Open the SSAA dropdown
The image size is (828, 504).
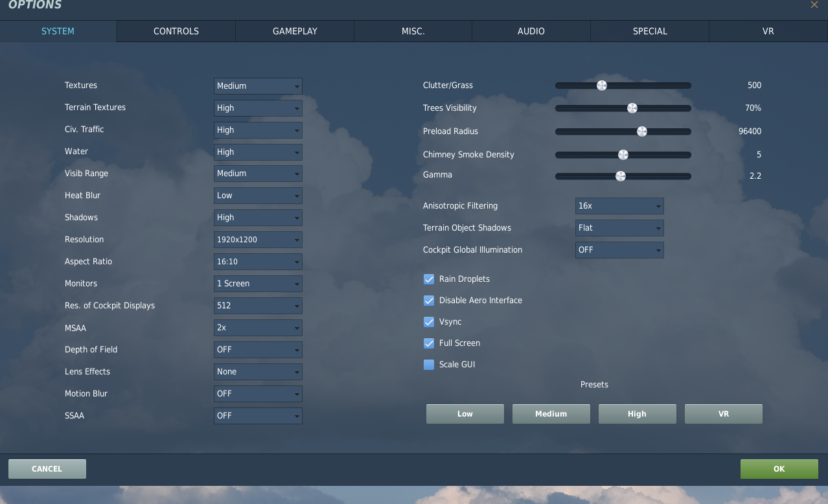pyautogui.click(x=258, y=416)
